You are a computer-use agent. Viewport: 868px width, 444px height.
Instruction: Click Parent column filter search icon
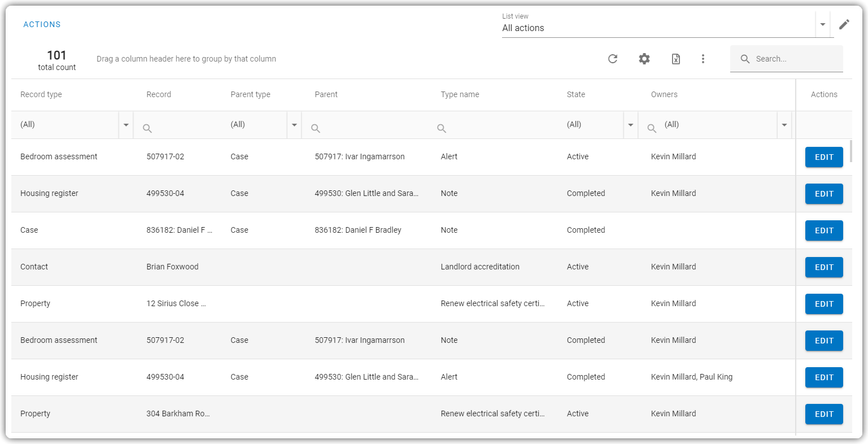tap(316, 128)
